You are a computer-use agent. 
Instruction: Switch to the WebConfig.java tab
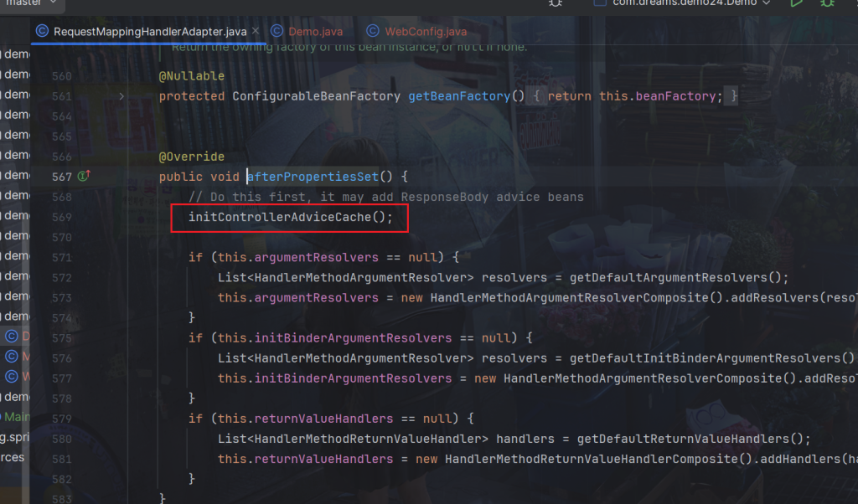[425, 32]
